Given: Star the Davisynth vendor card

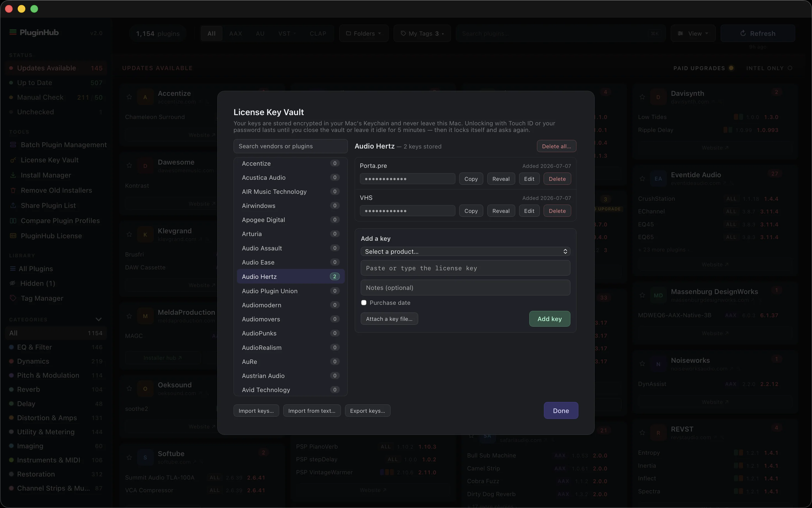Looking at the screenshot, I should 642,97.
